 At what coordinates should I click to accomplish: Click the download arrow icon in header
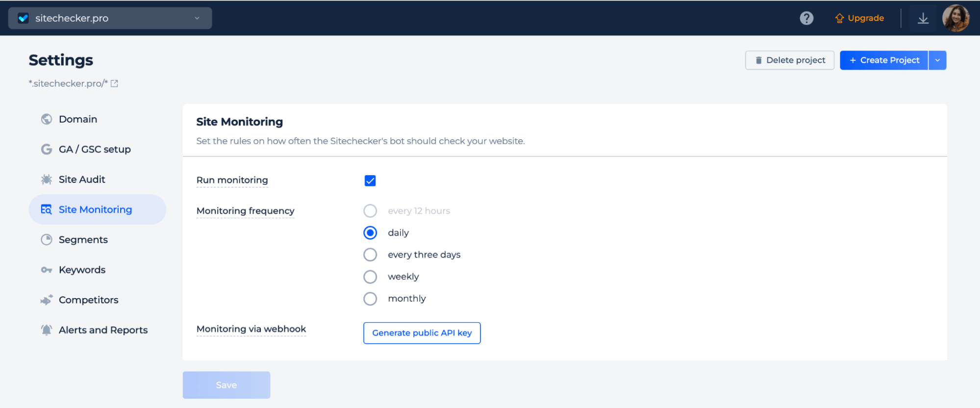(923, 18)
